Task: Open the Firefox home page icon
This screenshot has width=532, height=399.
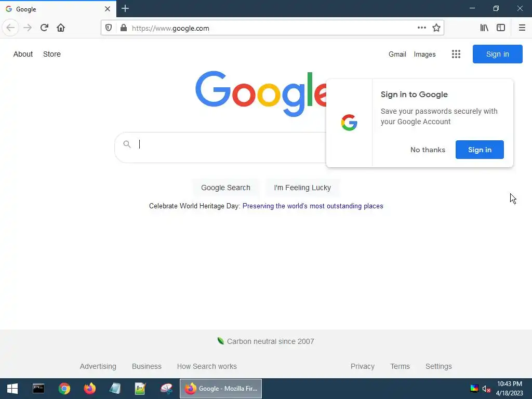Action: click(61, 28)
